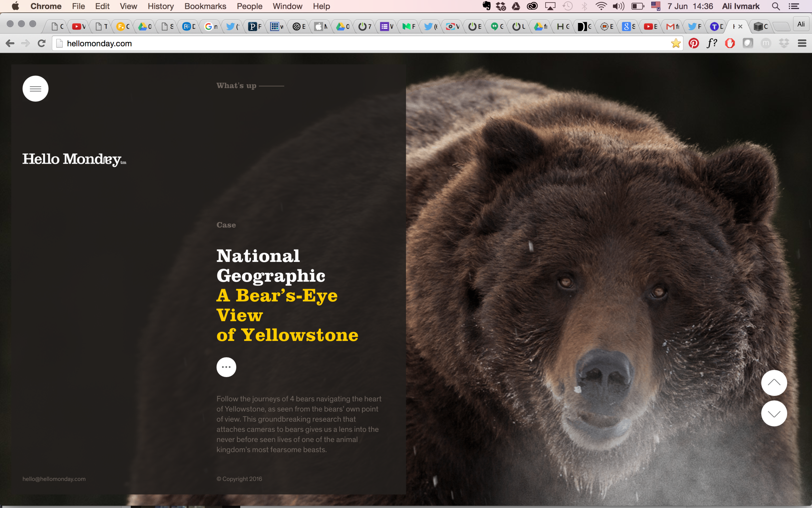
Task: Click the Evernote elephant menu bar icon
Action: tap(487, 6)
